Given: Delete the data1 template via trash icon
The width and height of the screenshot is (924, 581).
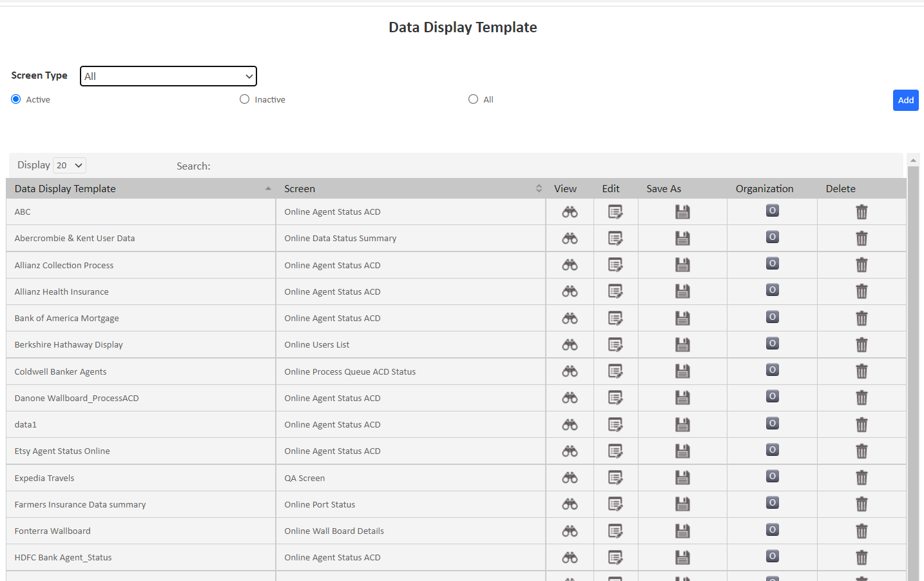Looking at the screenshot, I should point(861,424).
